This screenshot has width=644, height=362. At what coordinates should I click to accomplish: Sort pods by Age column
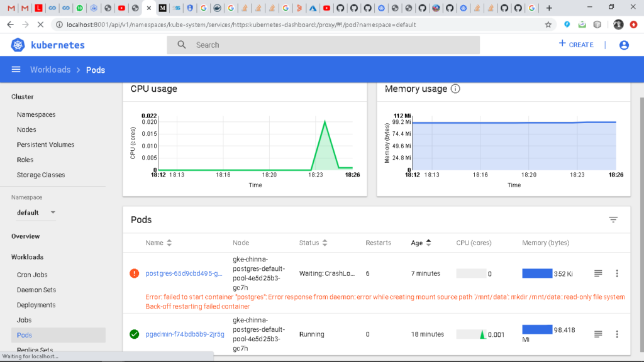click(421, 243)
